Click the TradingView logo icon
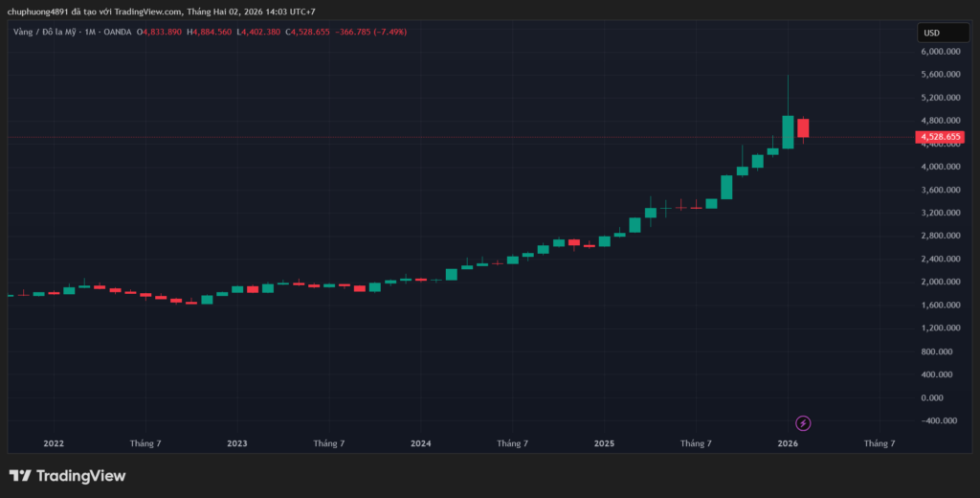Image resolution: width=980 pixels, height=498 pixels. click(x=20, y=476)
